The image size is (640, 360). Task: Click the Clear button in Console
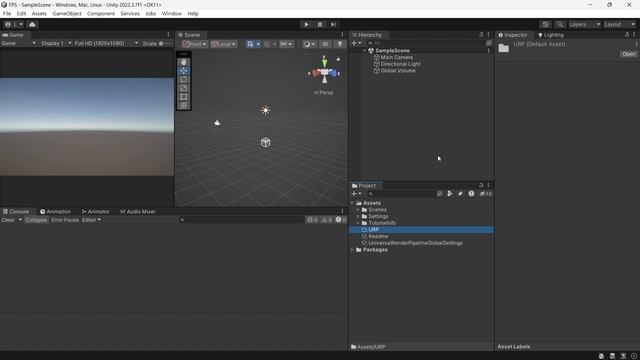[x=8, y=220]
